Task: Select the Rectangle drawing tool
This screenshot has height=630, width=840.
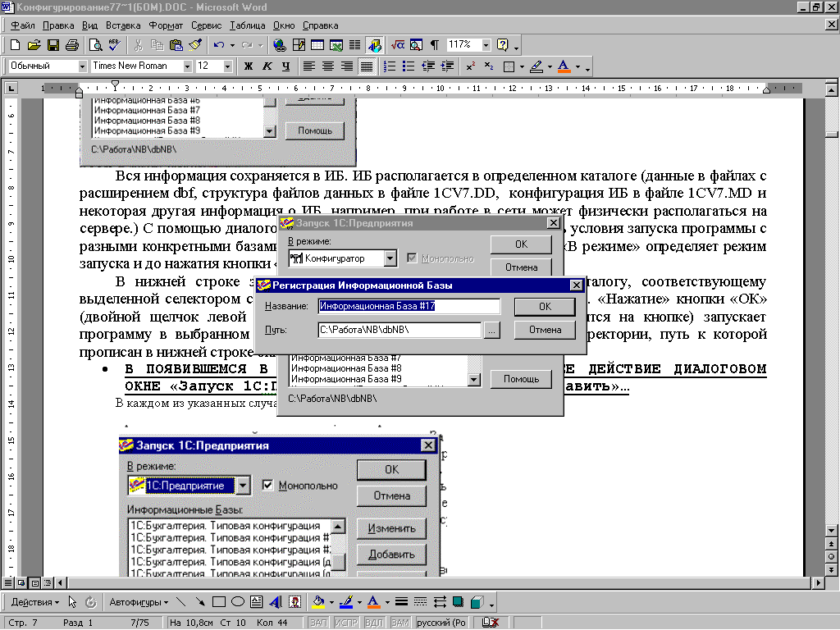Action: [x=218, y=602]
